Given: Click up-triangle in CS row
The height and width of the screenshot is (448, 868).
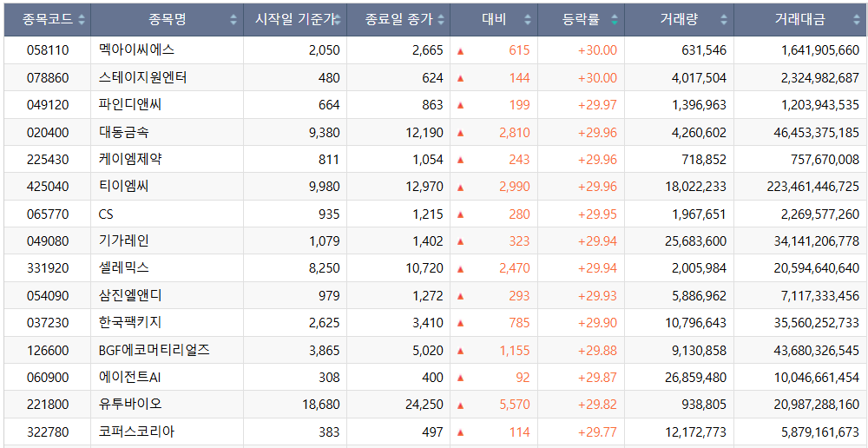Looking at the screenshot, I should 461,214.
